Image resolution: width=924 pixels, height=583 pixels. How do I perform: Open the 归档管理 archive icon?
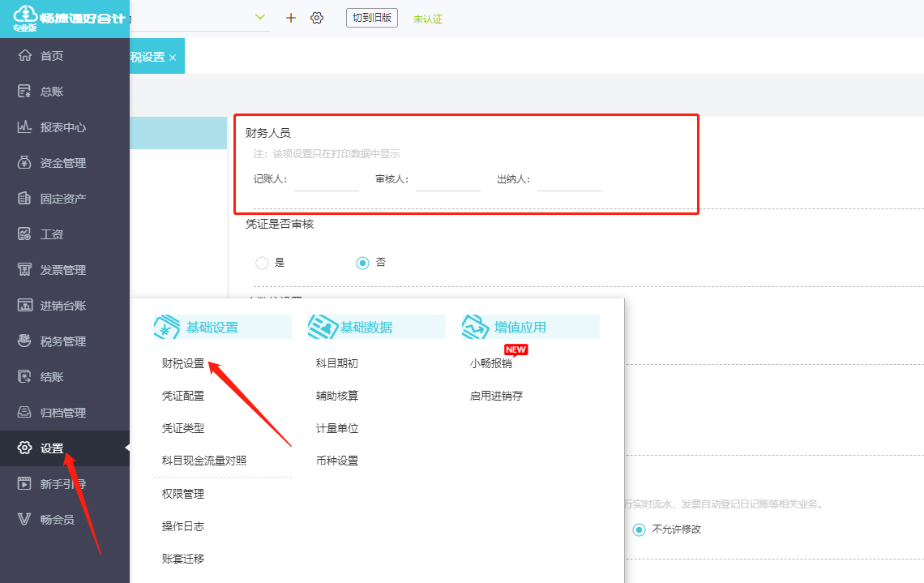pos(25,412)
